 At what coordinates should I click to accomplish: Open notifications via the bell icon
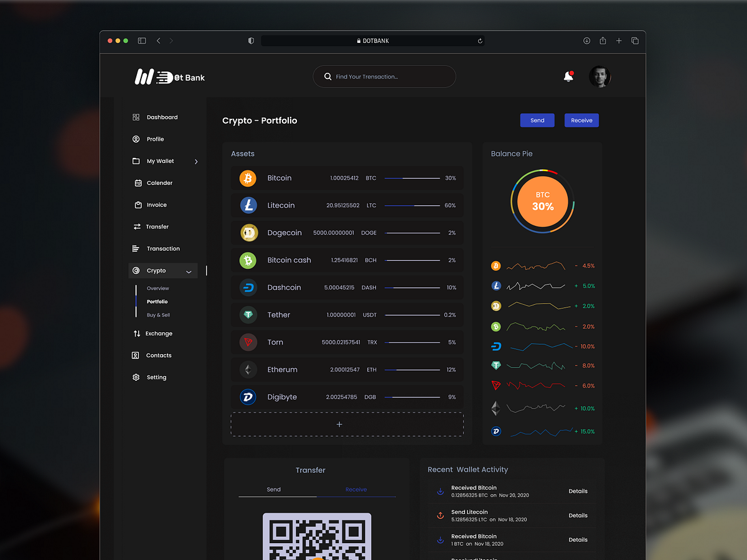click(568, 76)
